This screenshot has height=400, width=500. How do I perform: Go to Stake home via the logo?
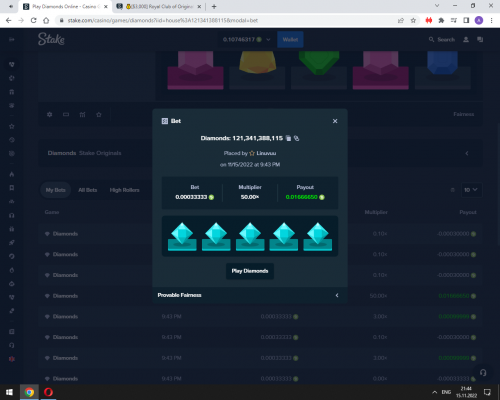click(51, 39)
